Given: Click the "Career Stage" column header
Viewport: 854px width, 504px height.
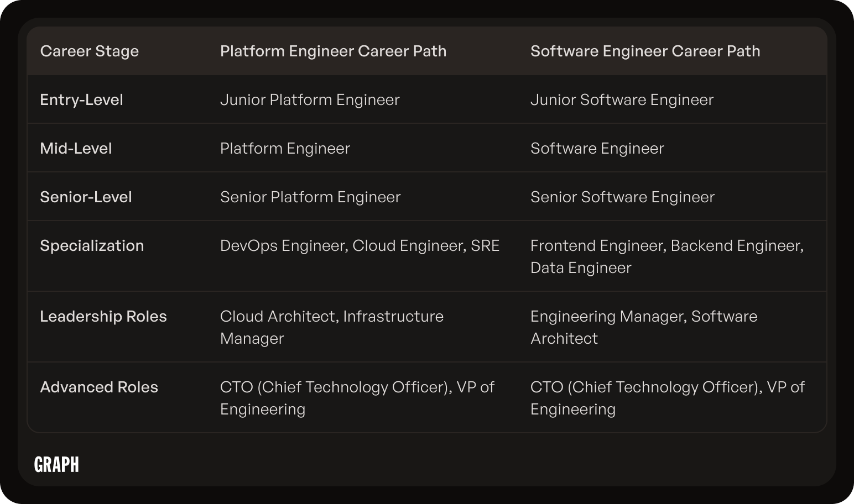Looking at the screenshot, I should (x=89, y=51).
